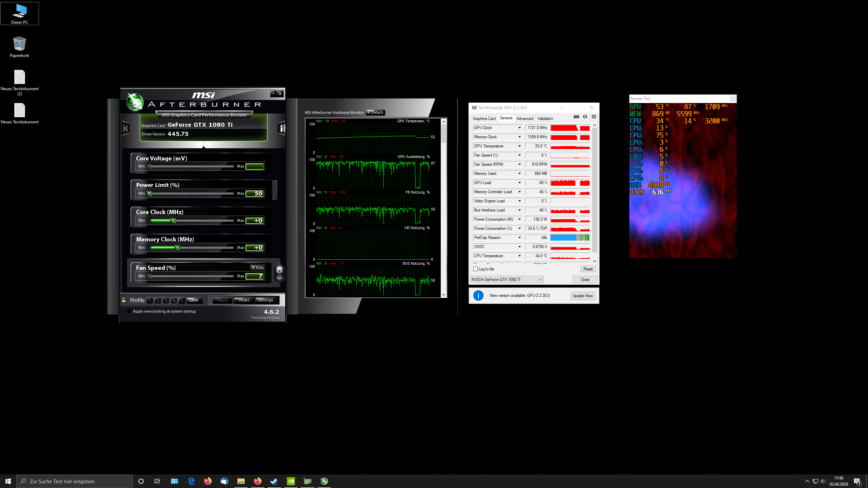868x488 pixels.
Task: Toggle Apply overclocking at system startup
Action: (x=129, y=311)
